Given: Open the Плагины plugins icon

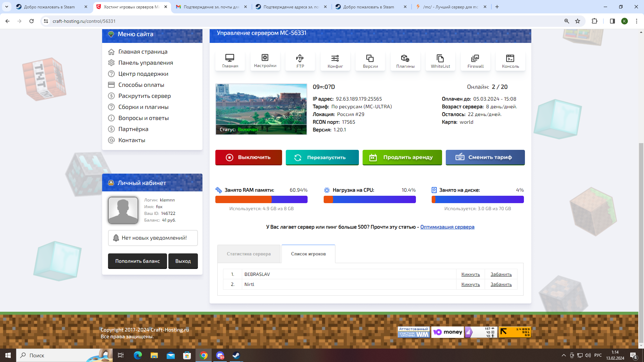Looking at the screenshot, I should click(405, 61).
